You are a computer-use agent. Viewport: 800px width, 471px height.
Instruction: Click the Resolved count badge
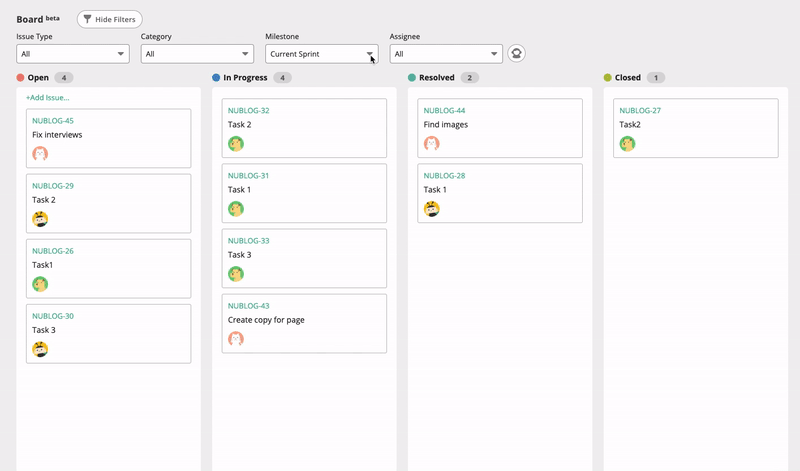point(469,78)
